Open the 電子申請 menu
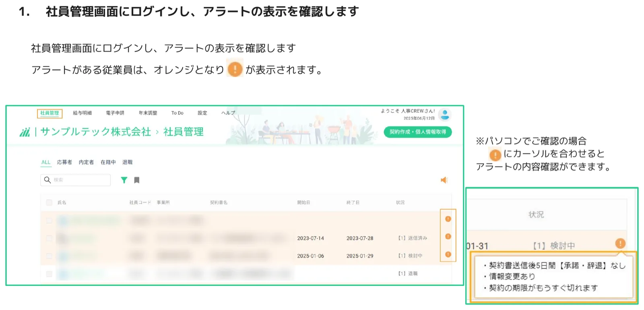This screenshot has width=644, height=310. 115,113
